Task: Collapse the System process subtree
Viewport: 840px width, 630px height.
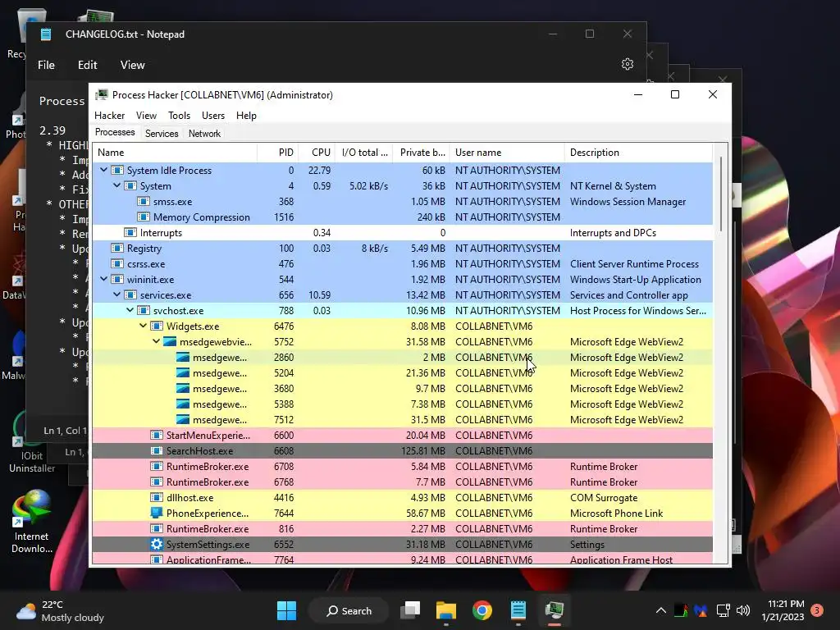Action: (x=116, y=185)
